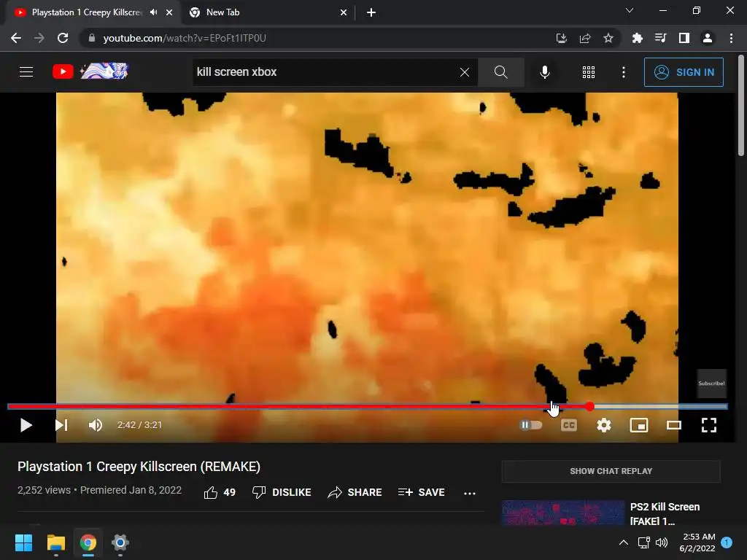The height and width of the screenshot is (560, 747).
Task: Click the search magnifier button
Action: pos(500,72)
